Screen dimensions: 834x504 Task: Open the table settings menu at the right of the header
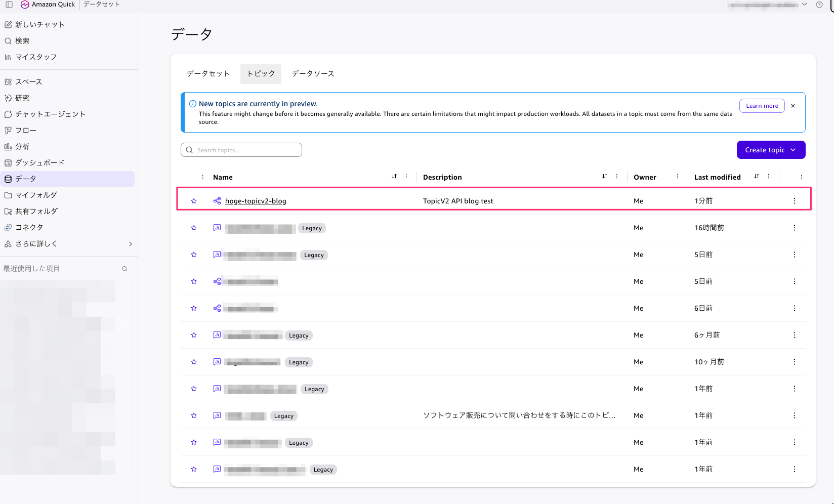click(802, 177)
